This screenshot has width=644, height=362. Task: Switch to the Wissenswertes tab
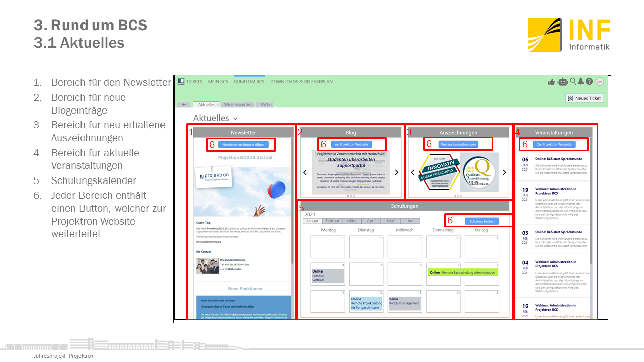coord(237,105)
